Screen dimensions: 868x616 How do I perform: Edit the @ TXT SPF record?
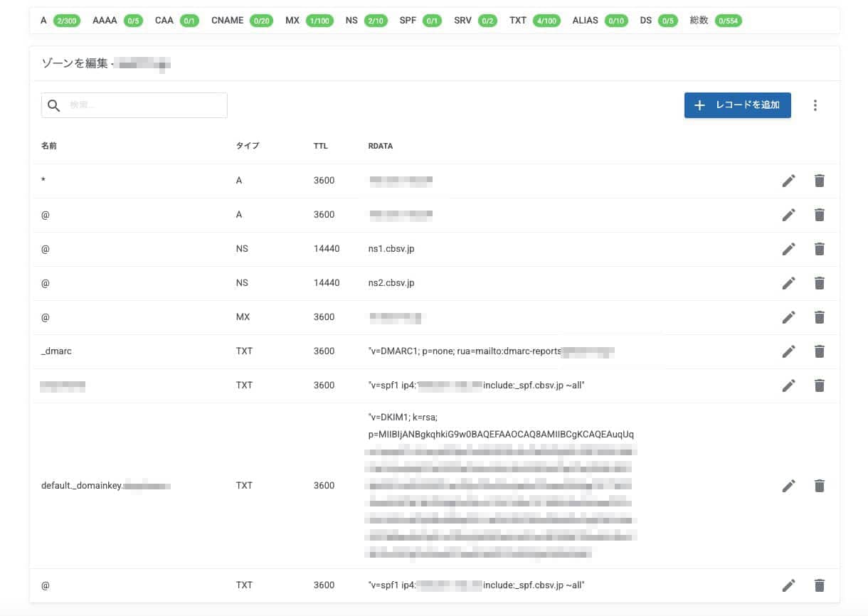(x=788, y=585)
